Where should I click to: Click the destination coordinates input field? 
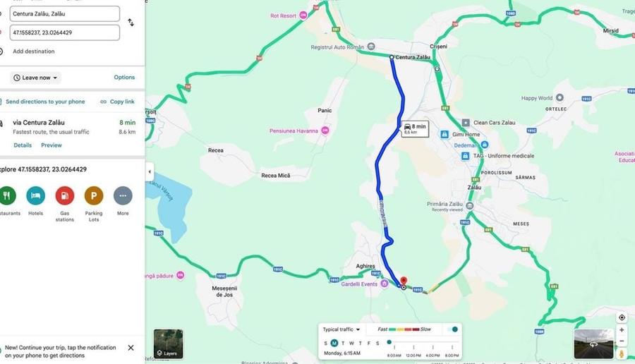(65, 32)
